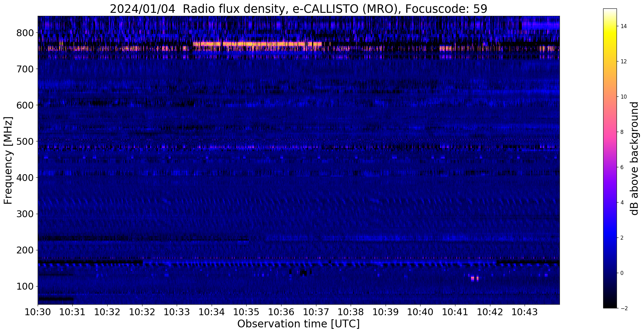644x333 pixels.
Task: Click the 400 frequency tick label
Action: (x=25, y=178)
